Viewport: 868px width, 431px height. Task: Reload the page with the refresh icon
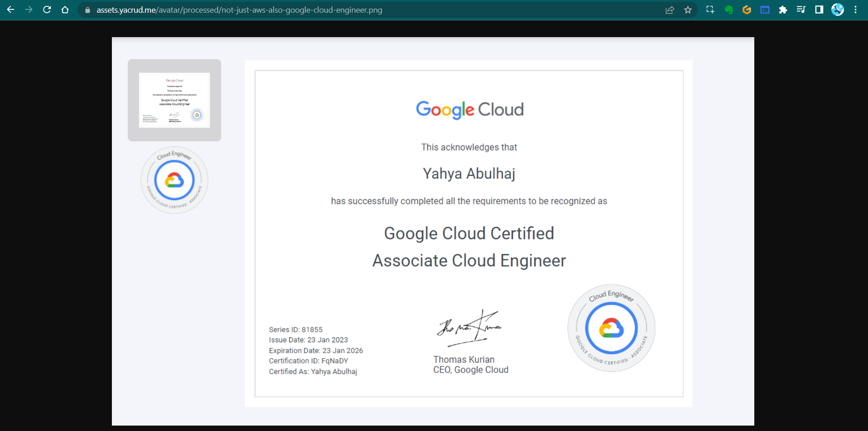(47, 10)
